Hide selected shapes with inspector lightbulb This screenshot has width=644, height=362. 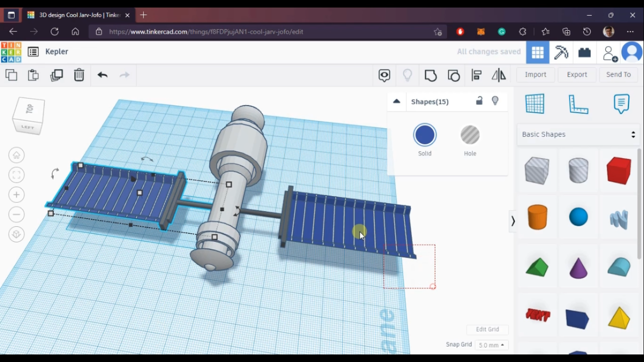coord(495,100)
